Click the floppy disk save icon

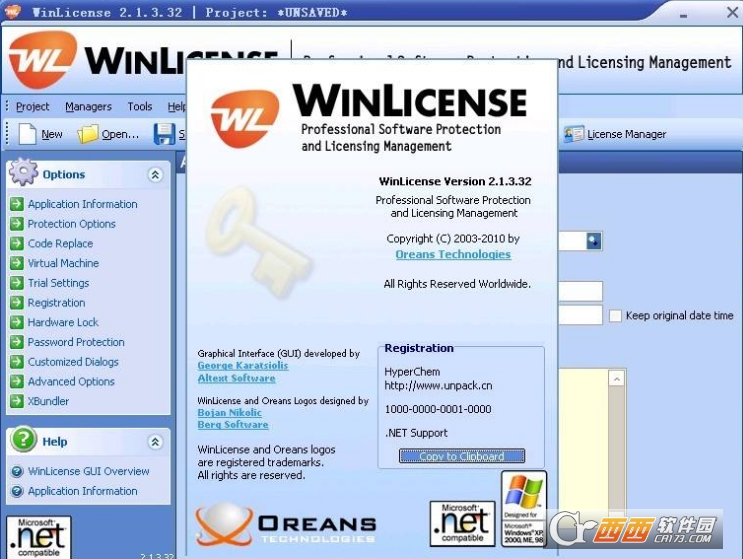[x=164, y=134]
